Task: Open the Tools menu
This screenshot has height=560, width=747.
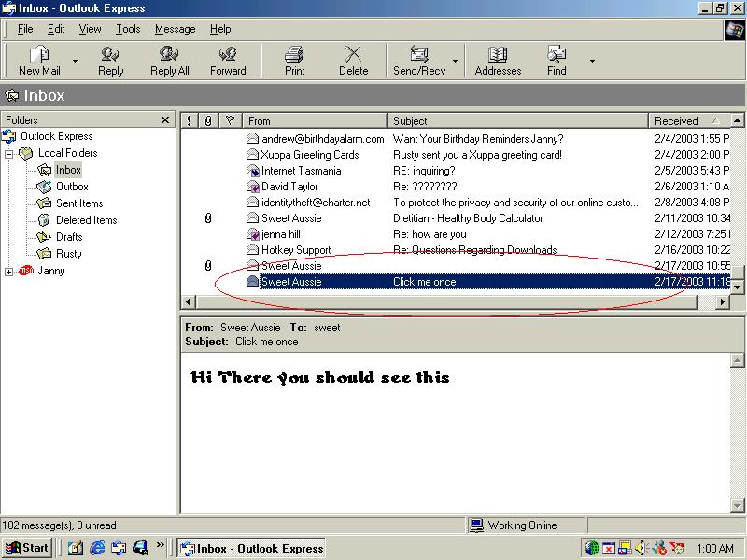Action: coord(128,29)
